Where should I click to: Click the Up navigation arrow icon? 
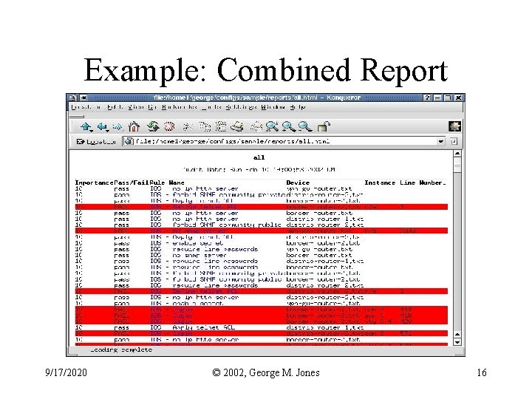click(x=86, y=127)
